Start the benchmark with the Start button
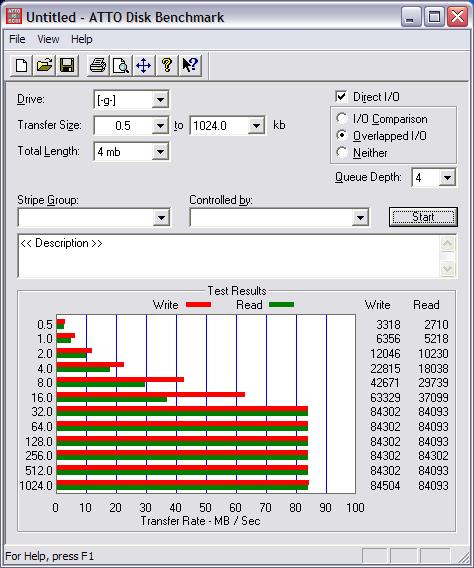Viewport: 474px width, 568px height. click(423, 217)
